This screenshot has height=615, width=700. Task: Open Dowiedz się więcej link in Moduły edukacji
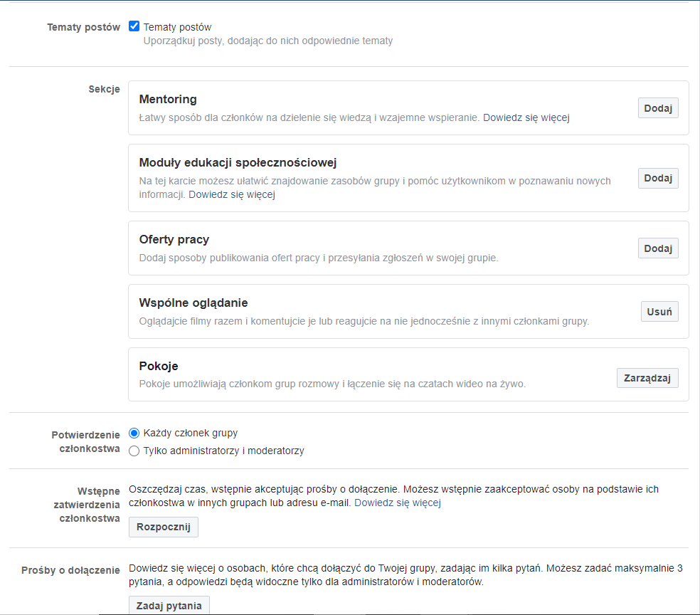(x=232, y=195)
